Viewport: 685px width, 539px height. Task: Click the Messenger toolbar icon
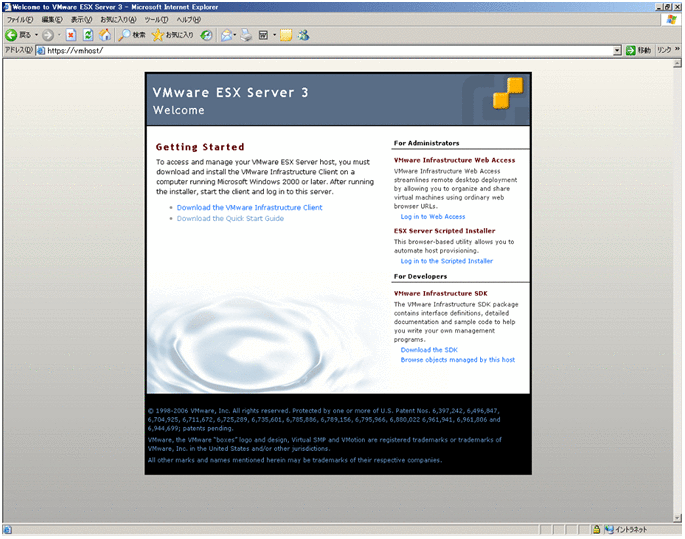click(x=304, y=35)
